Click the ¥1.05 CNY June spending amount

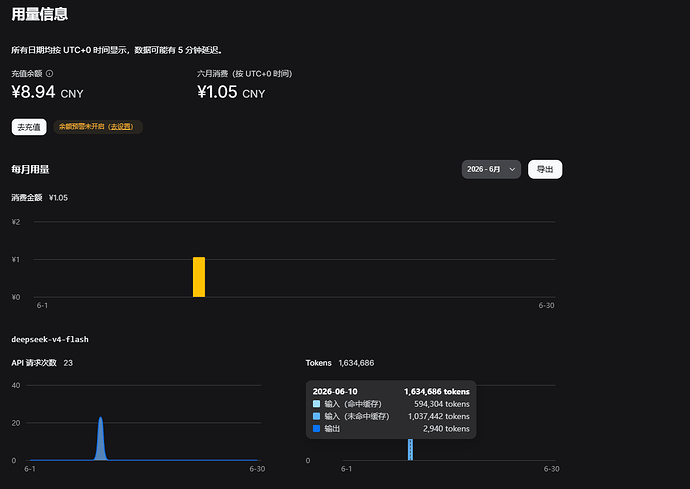click(x=231, y=92)
